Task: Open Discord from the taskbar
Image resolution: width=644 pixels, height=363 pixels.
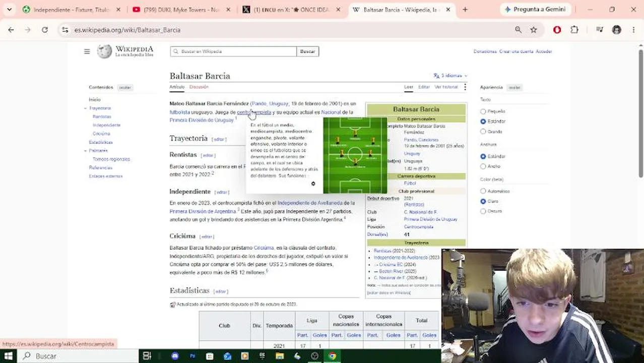Action: [x=175, y=356]
